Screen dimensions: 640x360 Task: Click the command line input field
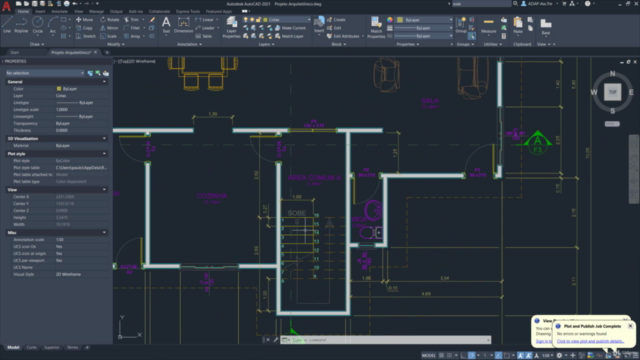tap(386, 340)
